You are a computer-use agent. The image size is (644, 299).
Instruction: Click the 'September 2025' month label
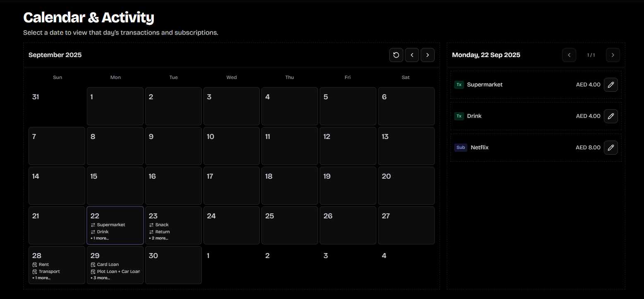click(x=55, y=55)
